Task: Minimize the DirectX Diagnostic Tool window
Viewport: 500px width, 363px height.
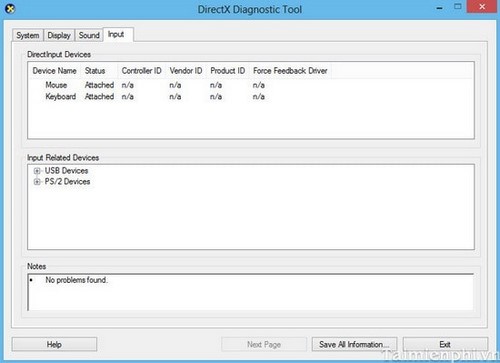Action: tap(440, 8)
